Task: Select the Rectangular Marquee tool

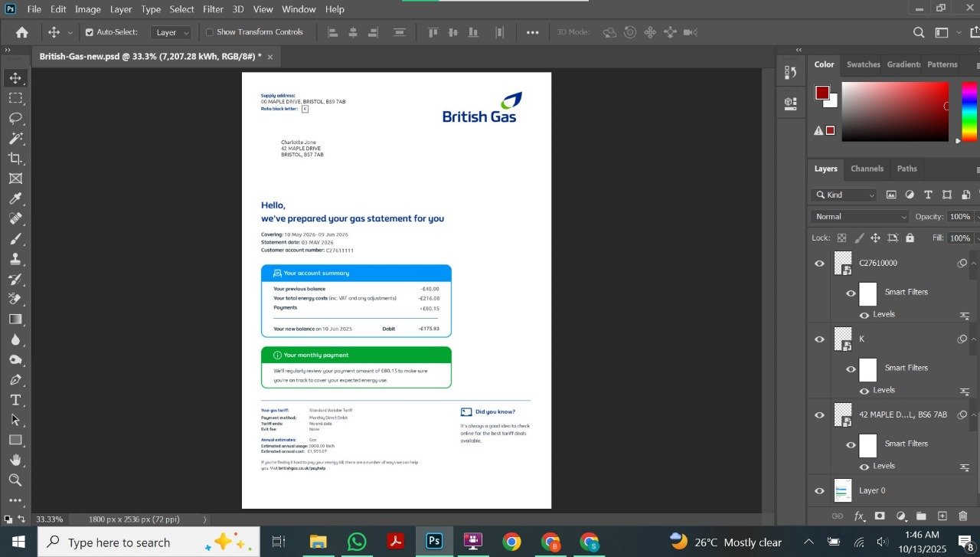Action: tap(15, 98)
